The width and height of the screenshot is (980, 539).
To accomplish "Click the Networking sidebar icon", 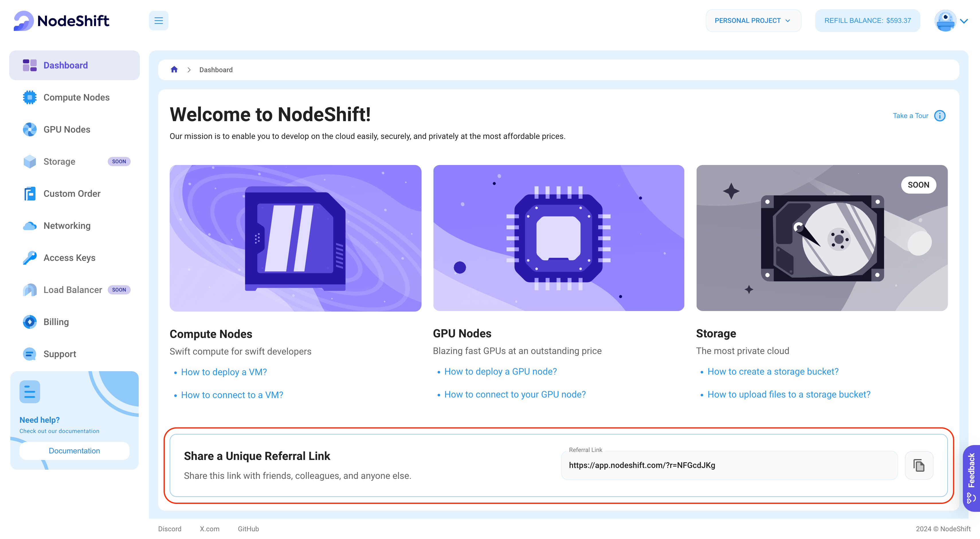I will pyautogui.click(x=29, y=226).
